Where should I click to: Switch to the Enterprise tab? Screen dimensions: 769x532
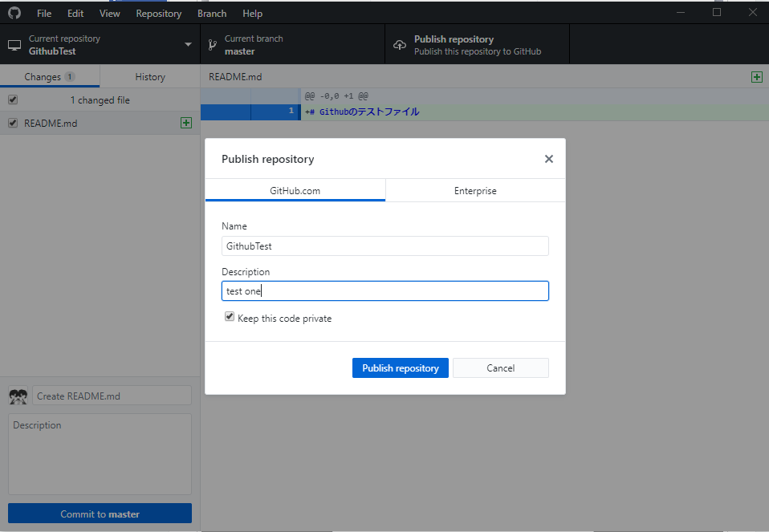coord(475,191)
